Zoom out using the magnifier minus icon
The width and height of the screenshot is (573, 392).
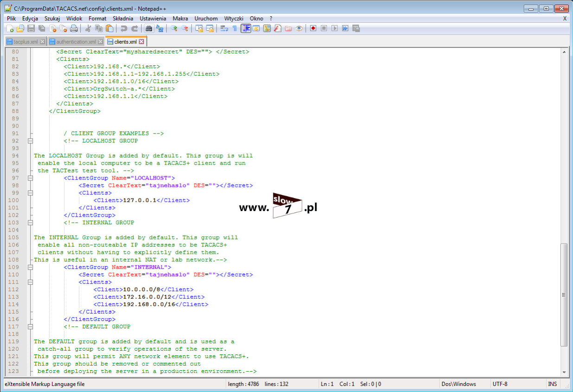point(185,28)
